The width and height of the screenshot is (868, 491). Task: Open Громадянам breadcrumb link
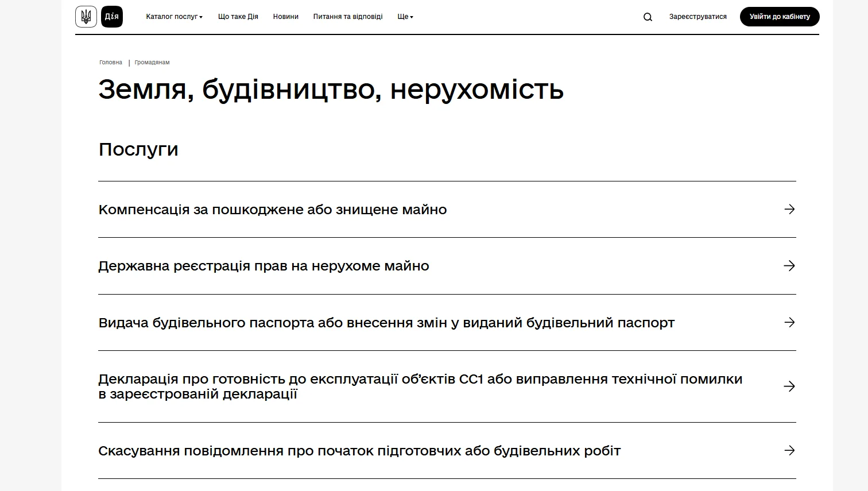[152, 62]
